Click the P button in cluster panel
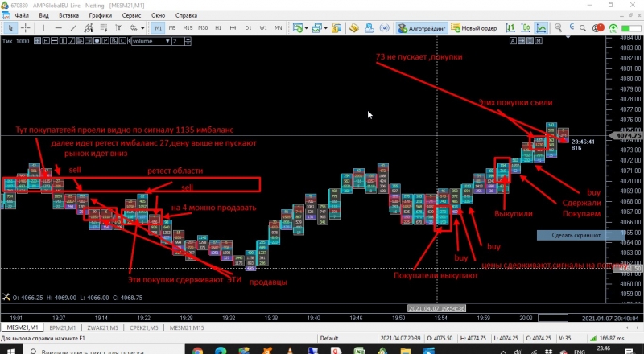 click(x=105, y=41)
